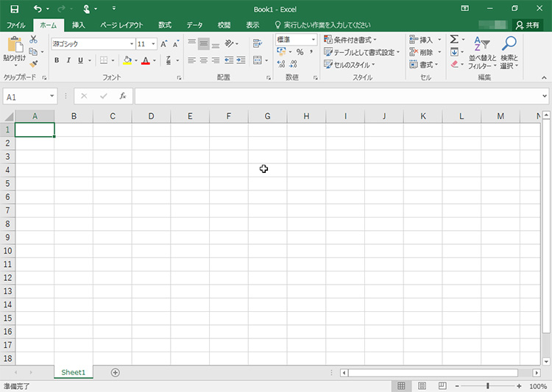Viewport: 552px width, 392px height.
Task: Click inside the formula bar input
Action: pos(339,96)
